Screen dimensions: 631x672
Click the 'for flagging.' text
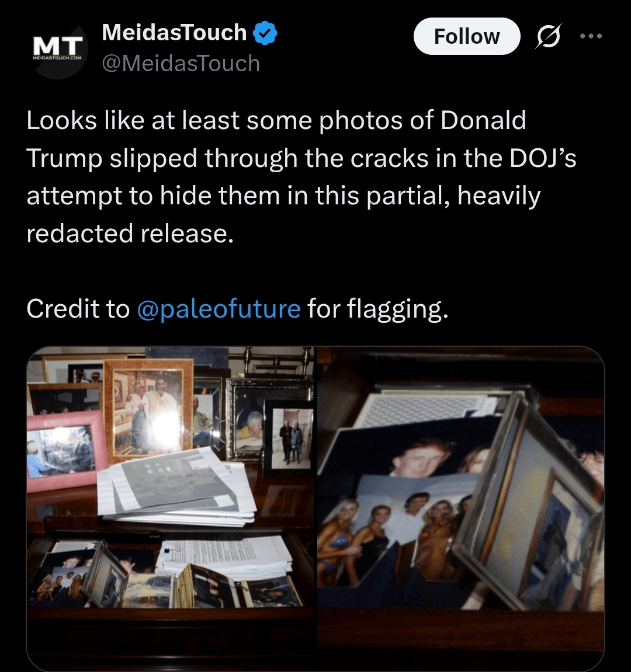[378, 309]
